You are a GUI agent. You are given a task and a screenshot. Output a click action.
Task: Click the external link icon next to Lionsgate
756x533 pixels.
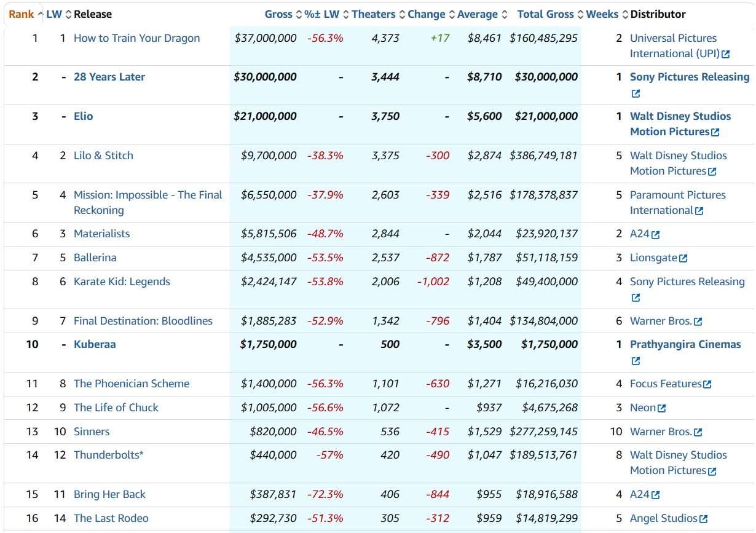(x=683, y=258)
